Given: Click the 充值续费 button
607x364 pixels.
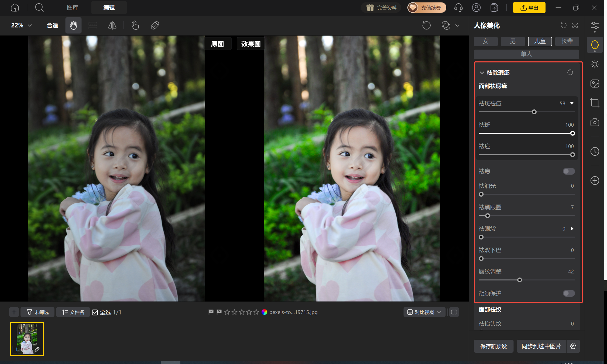Looking at the screenshot, I should click(x=427, y=8).
